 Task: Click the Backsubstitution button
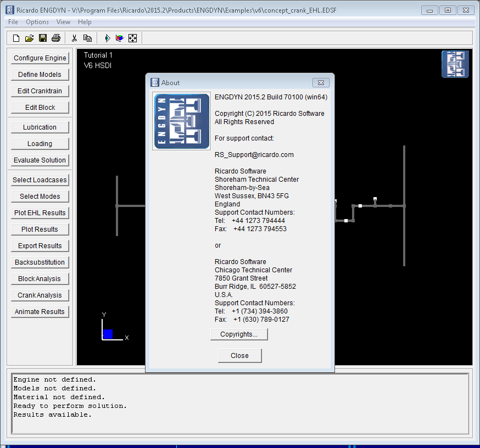40,262
